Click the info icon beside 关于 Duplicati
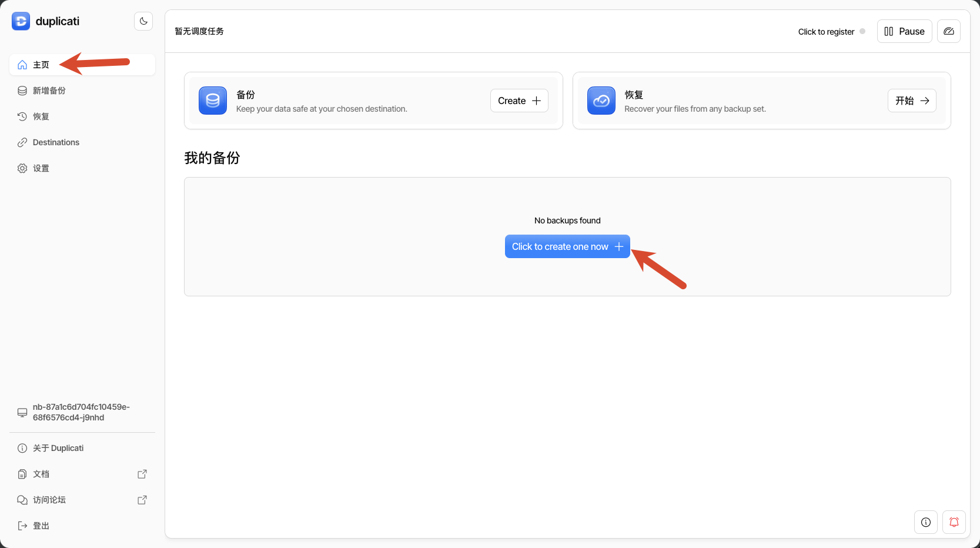 tap(22, 448)
